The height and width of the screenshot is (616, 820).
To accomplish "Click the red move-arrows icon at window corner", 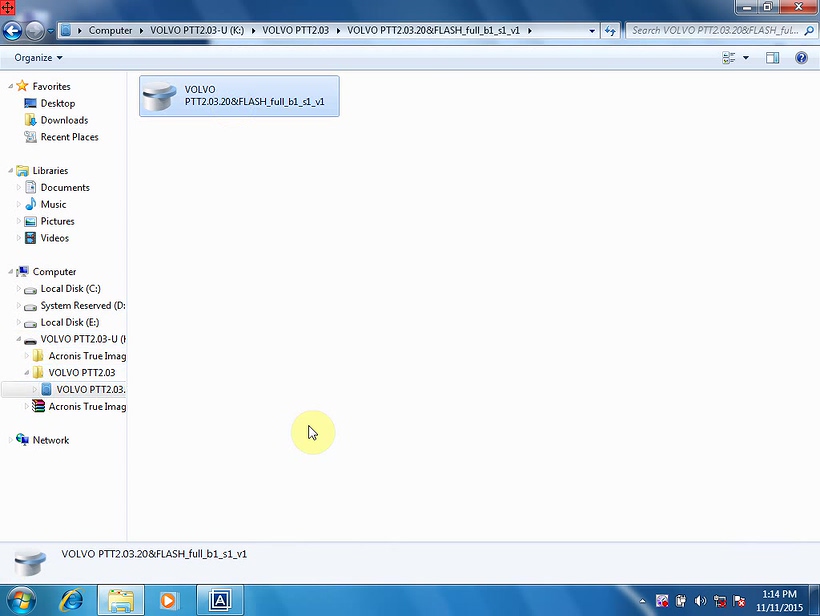I will pos(7,7).
